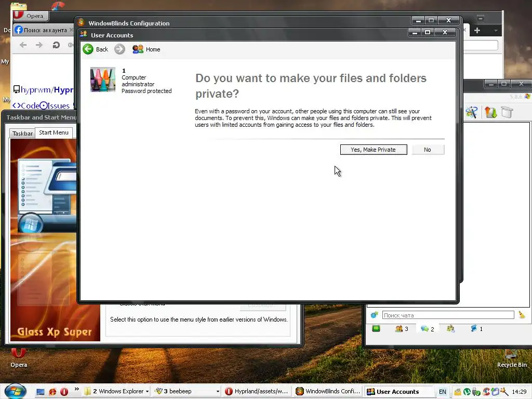532x399 pixels.
Task: Switch to the Hyprland/assets Opera taskbar button
Action: click(x=257, y=391)
